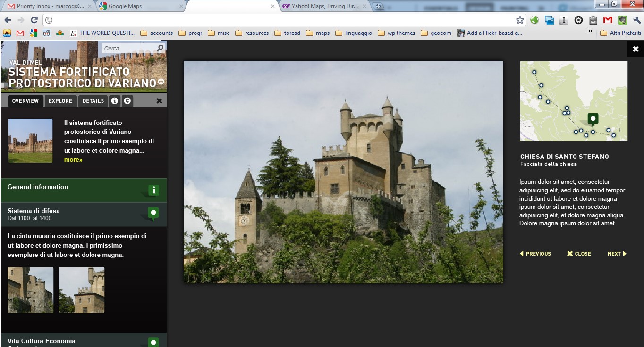Open a new browser tab
The width and height of the screenshot is (644, 347).
(x=378, y=7)
